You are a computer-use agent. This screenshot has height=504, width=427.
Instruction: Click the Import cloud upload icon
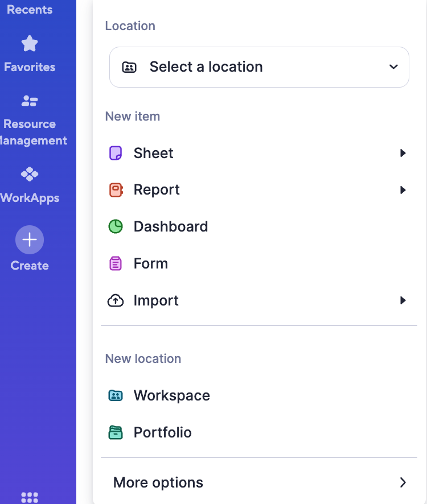pyautogui.click(x=116, y=300)
